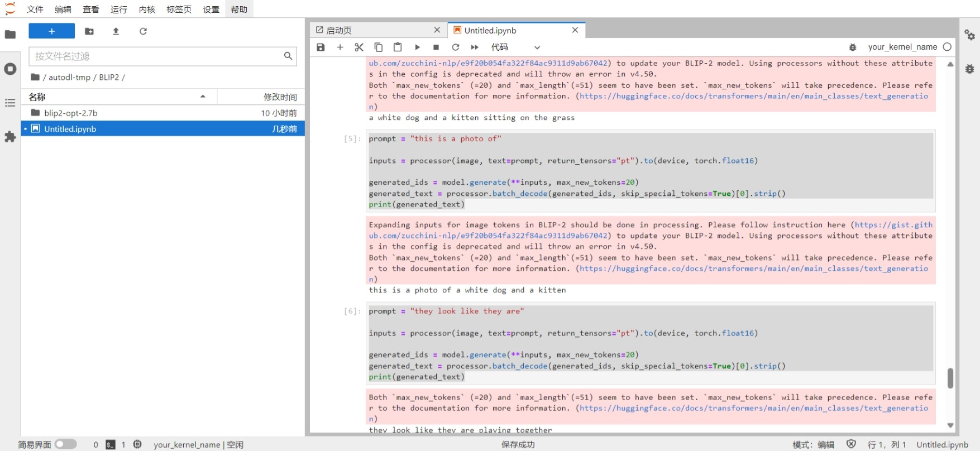Open the 代码 cell type dropdown

tap(515, 47)
